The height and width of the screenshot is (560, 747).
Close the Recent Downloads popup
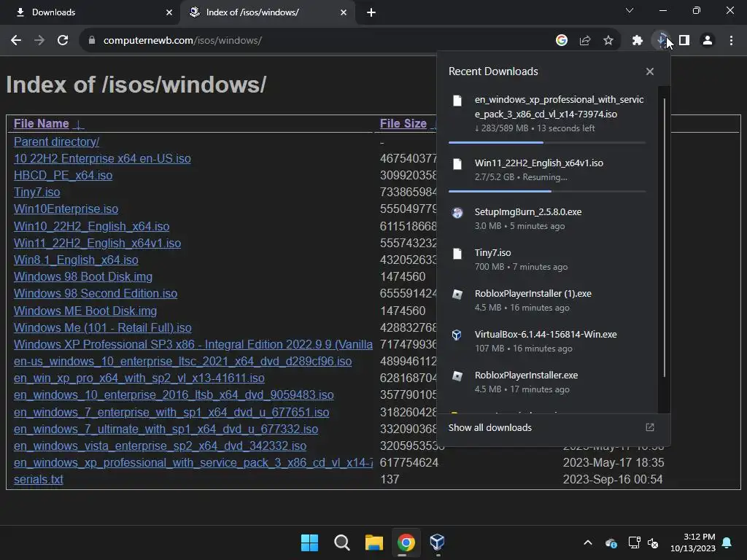pos(650,71)
